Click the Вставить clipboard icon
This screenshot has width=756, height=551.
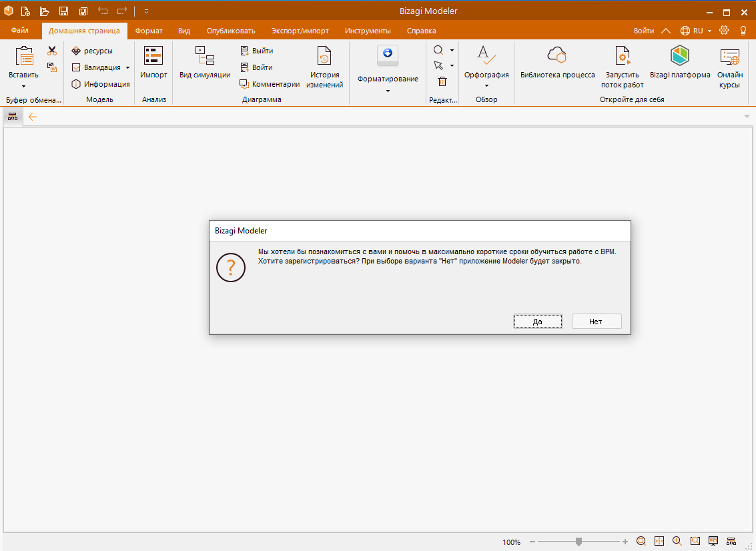(23, 56)
